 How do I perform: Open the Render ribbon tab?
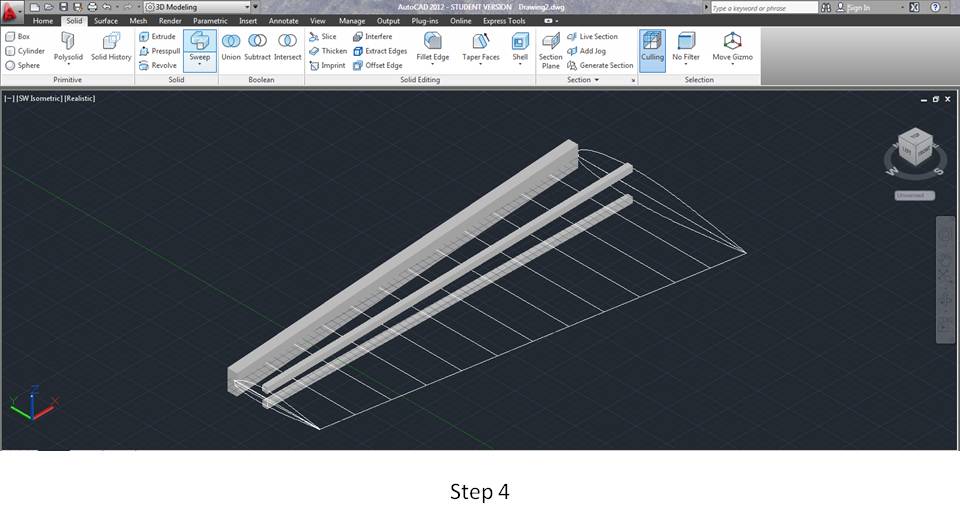click(170, 21)
